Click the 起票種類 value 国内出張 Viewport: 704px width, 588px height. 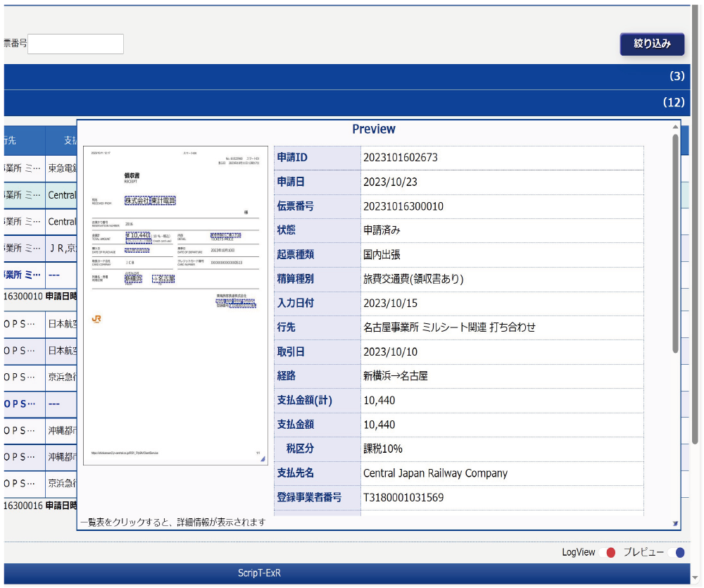pyautogui.click(x=382, y=255)
